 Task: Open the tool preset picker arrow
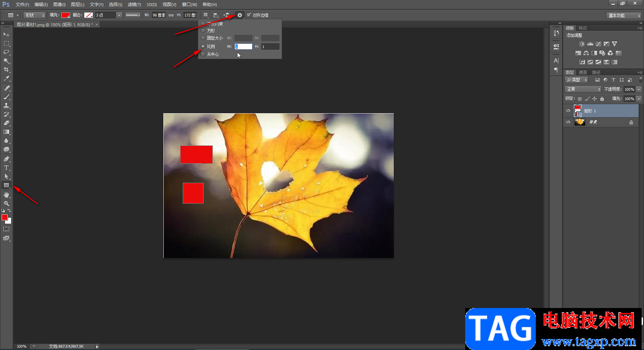point(18,15)
